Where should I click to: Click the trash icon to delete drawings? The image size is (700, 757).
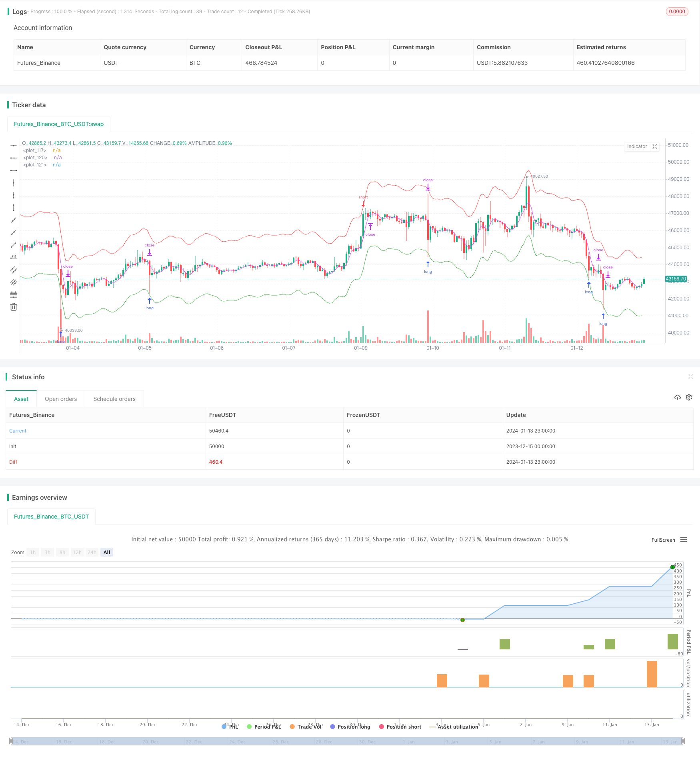[14, 307]
